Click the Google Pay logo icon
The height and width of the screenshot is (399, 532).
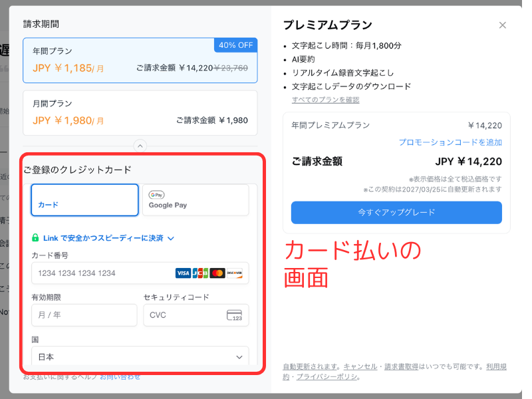click(157, 195)
